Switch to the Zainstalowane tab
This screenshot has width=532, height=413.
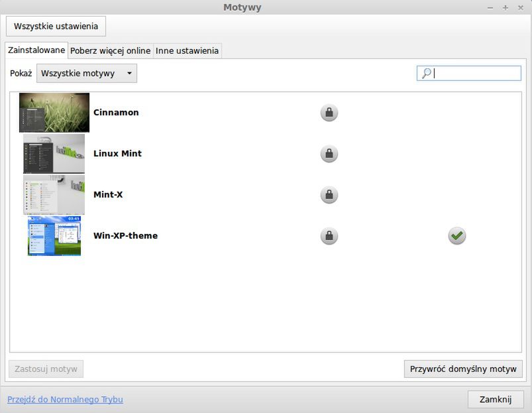pyautogui.click(x=36, y=50)
